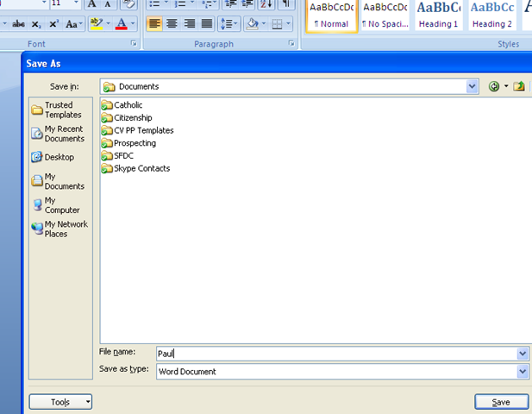Screen dimensions: 532x414
Task: Decrease the paragraph indent
Action: point(231,4)
